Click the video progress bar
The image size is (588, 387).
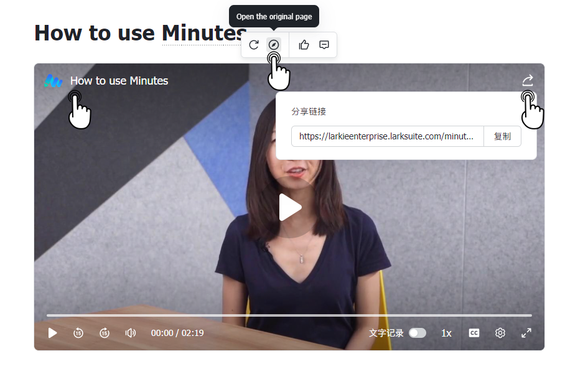[289, 315]
